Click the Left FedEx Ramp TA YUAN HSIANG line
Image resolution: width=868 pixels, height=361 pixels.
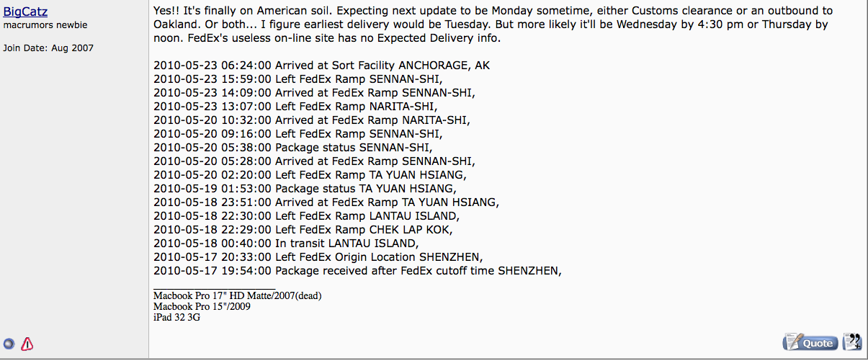point(310,175)
